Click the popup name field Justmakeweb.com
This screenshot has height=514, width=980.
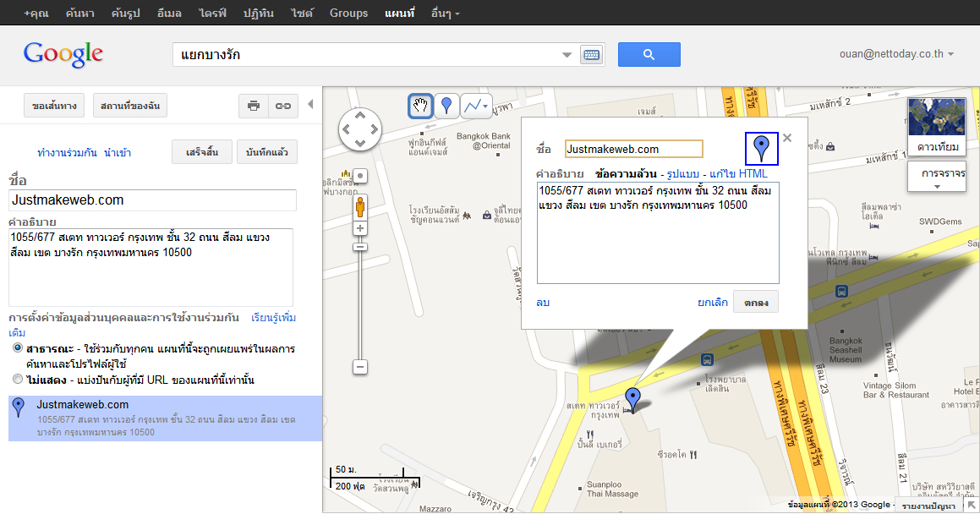click(x=634, y=149)
